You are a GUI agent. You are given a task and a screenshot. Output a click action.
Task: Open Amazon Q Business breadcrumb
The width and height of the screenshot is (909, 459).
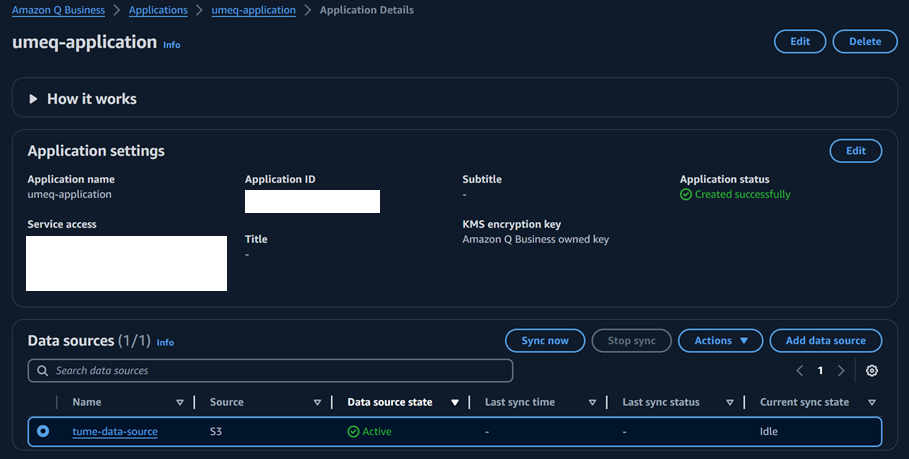coord(59,10)
